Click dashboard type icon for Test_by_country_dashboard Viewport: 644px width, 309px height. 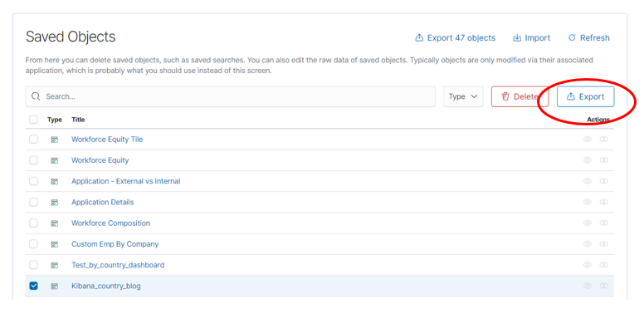(54, 266)
